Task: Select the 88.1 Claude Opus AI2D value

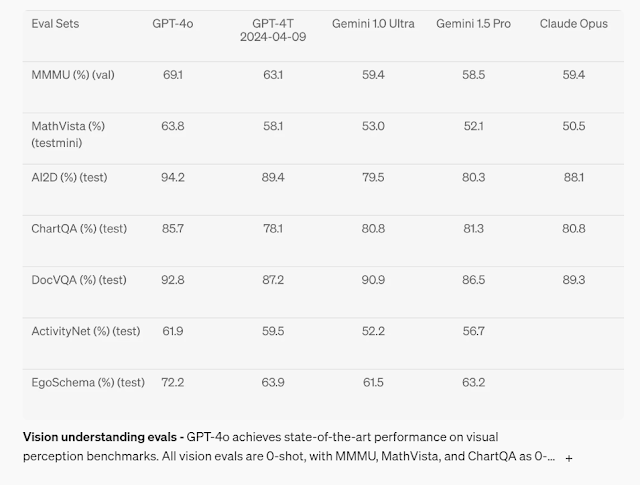Action: 573,177
